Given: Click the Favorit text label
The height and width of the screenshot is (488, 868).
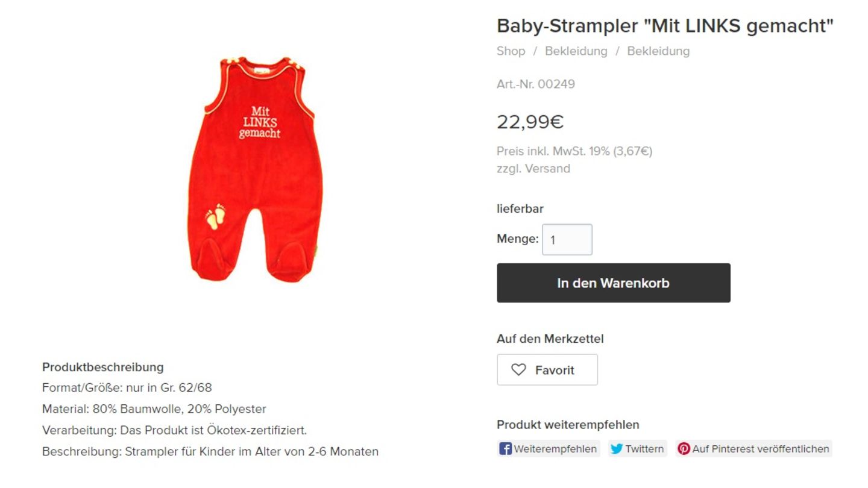Looking at the screenshot, I should point(555,370).
